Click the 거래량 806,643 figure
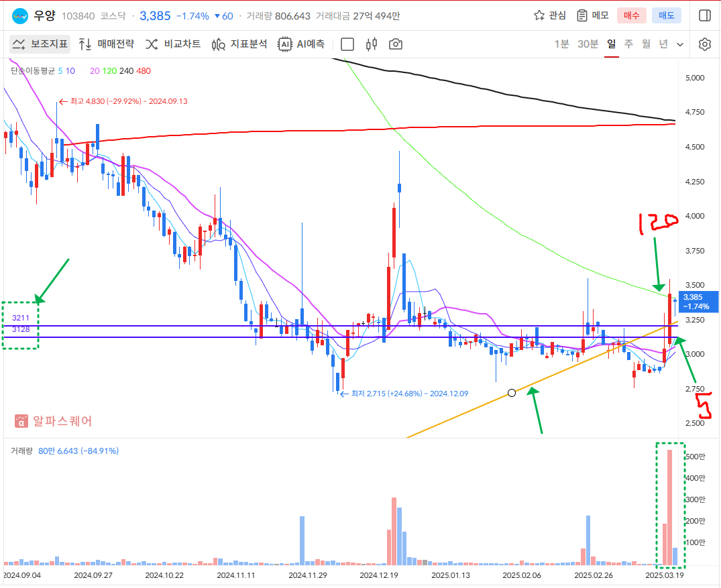The width and height of the screenshot is (721, 588). click(x=278, y=16)
